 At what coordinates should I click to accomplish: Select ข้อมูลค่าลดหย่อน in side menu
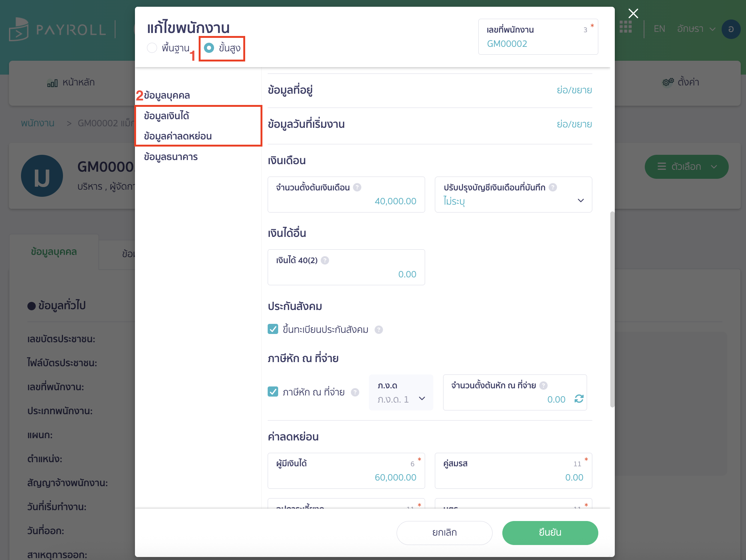(178, 136)
